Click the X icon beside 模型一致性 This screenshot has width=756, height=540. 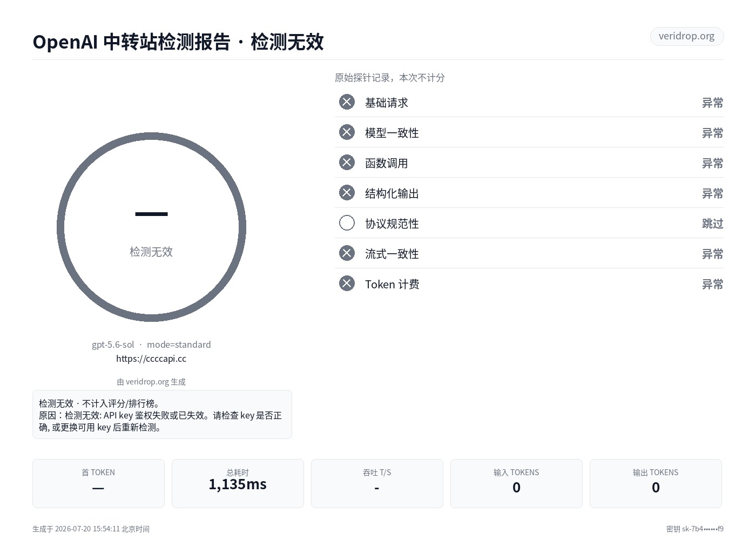(347, 132)
